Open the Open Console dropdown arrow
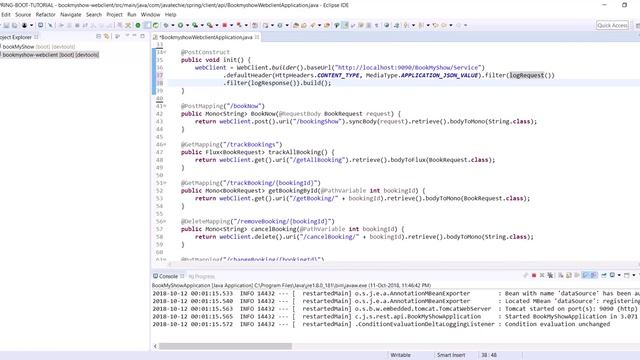640x360 pixels. click(633, 276)
